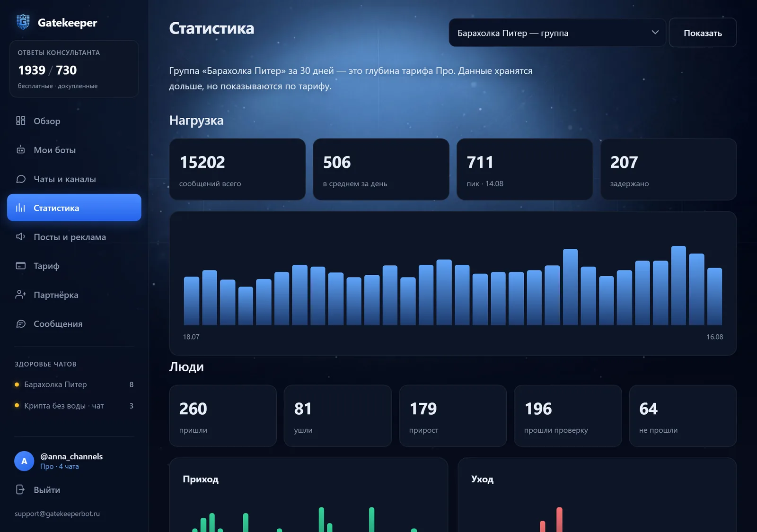Open Крипта без воды · чат entry
Screen dimensions: 757x532
(74, 405)
